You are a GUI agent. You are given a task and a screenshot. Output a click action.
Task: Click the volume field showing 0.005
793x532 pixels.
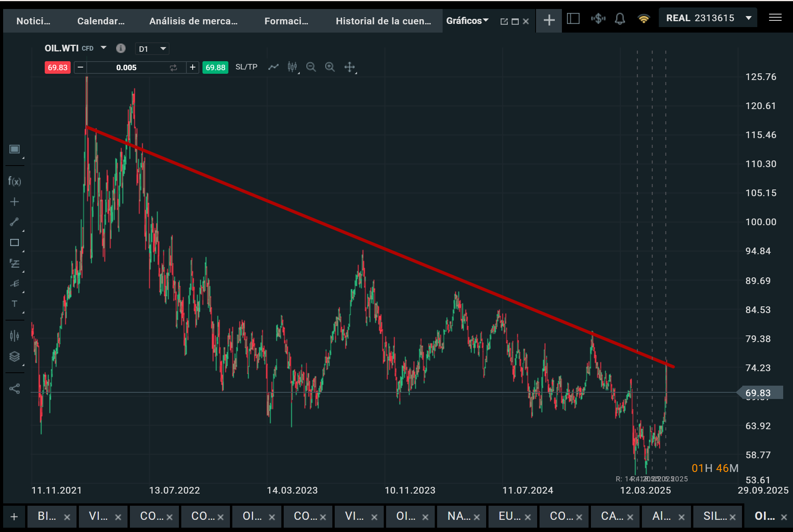click(126, 67)
